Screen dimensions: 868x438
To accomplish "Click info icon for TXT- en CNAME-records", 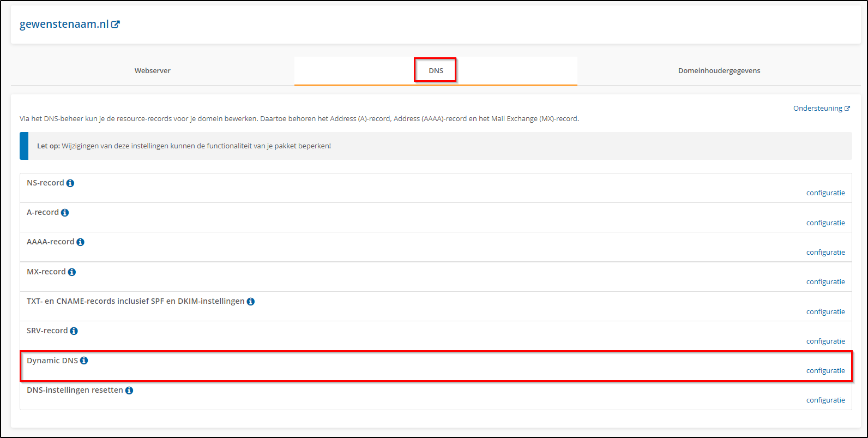I will (x=250, y=301).
